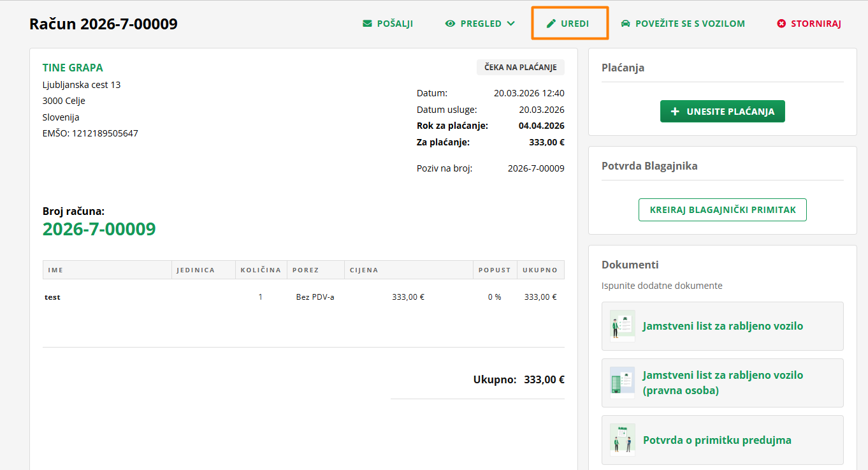The width and height of the screenshot is (868, 470).
Task: Click the Jamstveni list za rabljeno vozilo thumbnail
Action: coord(622,326)
